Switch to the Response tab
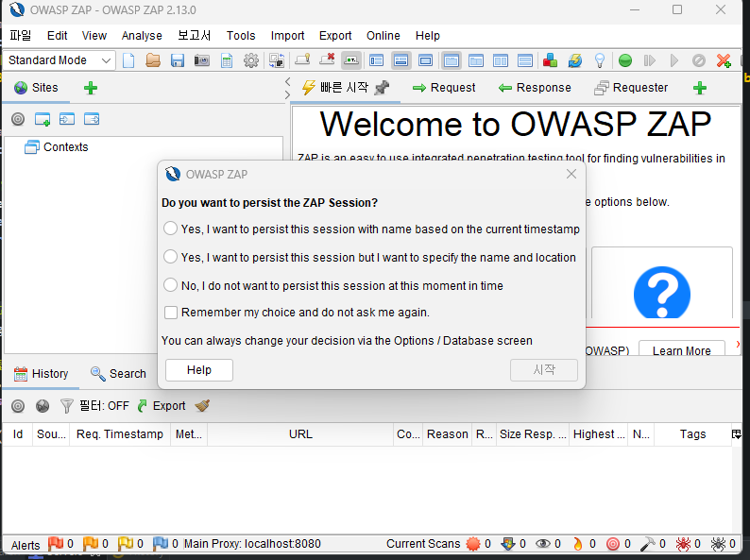Viewport: 750px width, 560px height. pos(535,88)
